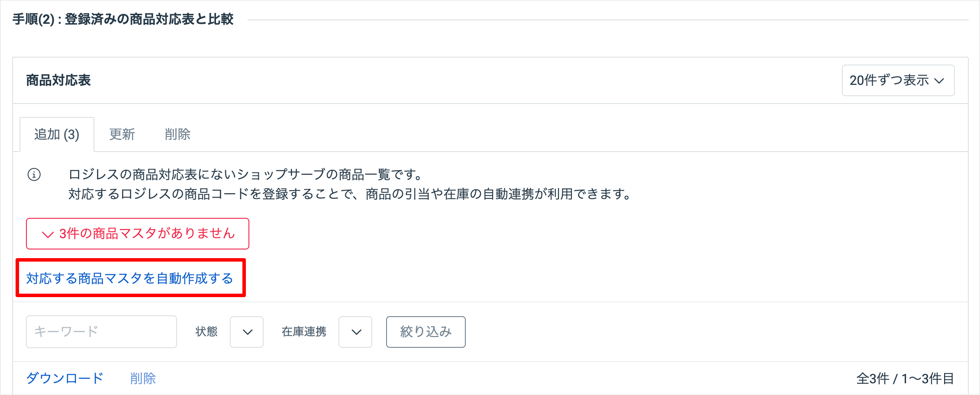Click 対応する商品マスタを自動作成する link

(130, 278)
